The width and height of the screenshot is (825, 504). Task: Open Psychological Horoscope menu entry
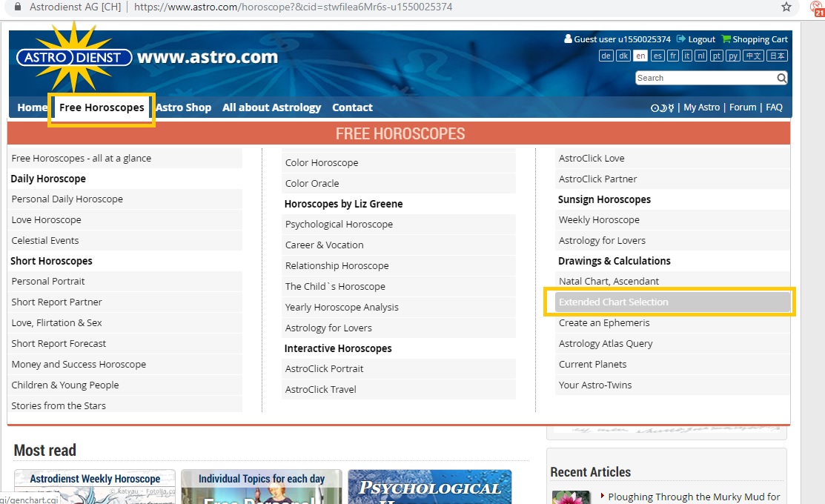tap(399, 224)
